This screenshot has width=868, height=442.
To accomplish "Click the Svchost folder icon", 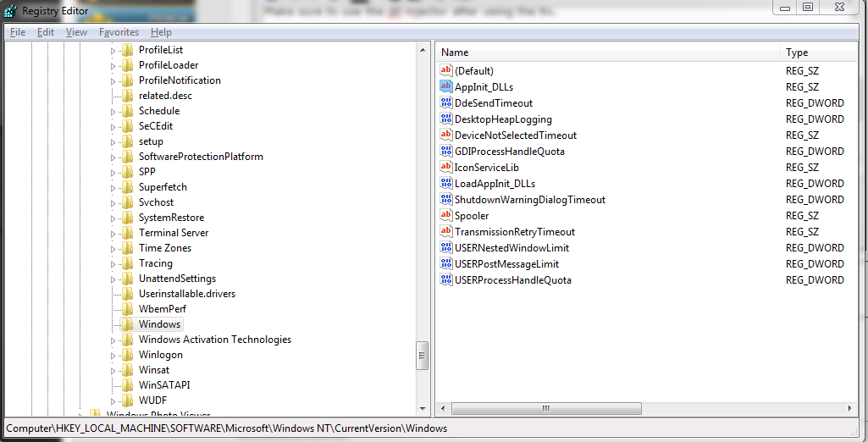I will (127, 202).
